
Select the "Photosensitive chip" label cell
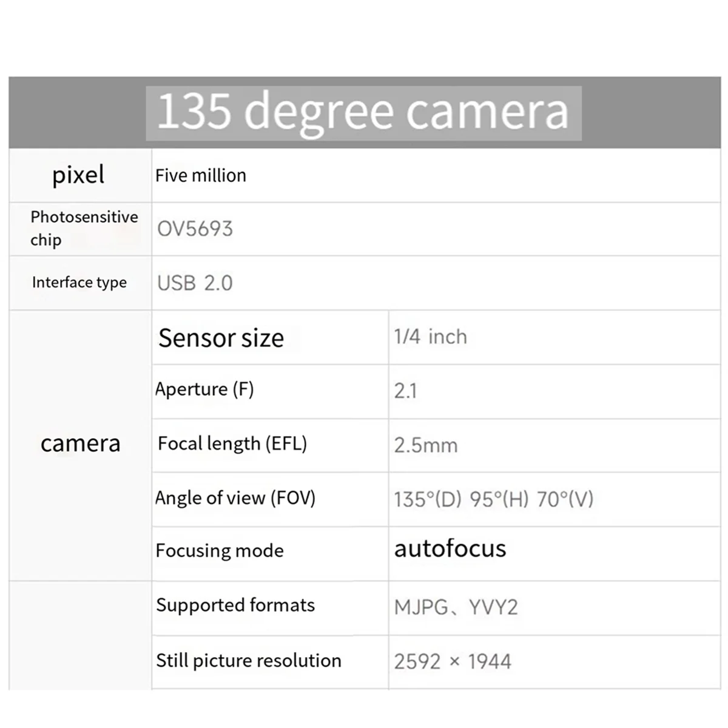tap(84, 228)
